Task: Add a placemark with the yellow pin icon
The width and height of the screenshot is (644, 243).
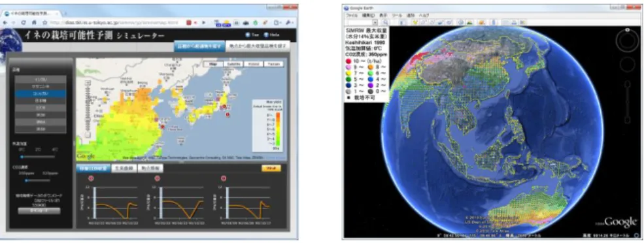Action: [415, 23]
